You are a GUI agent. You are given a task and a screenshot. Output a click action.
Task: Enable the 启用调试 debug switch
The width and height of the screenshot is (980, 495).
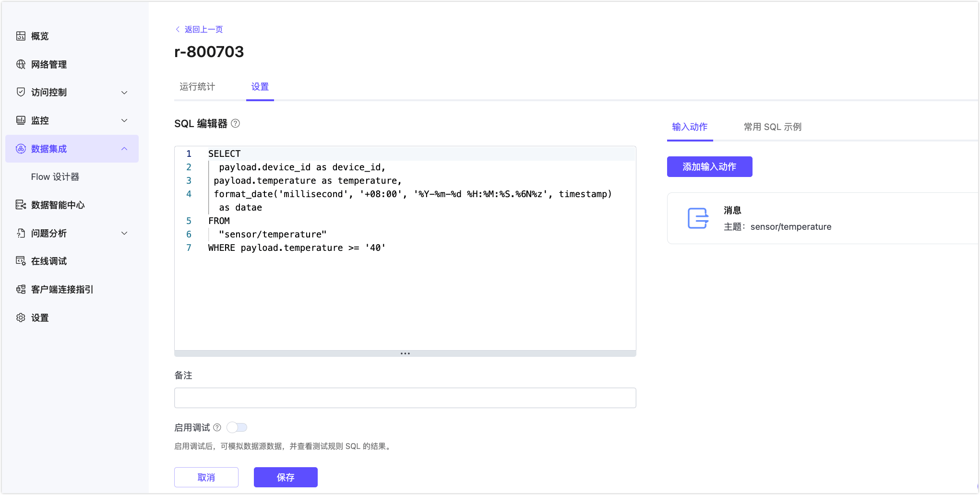point(237,427)
